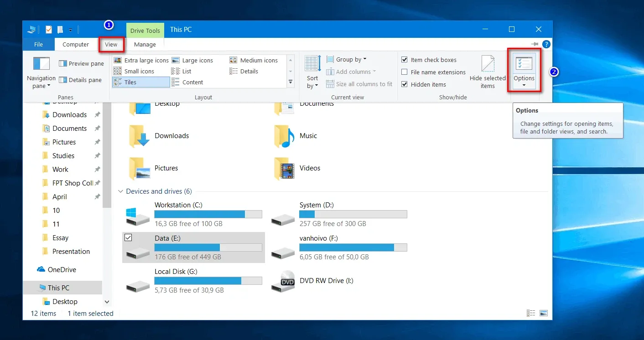Image resolution: width=644 pixels, height=340 pixels.
Task: Choose the Medium icons layout
Action: click(x=254, y=60)
